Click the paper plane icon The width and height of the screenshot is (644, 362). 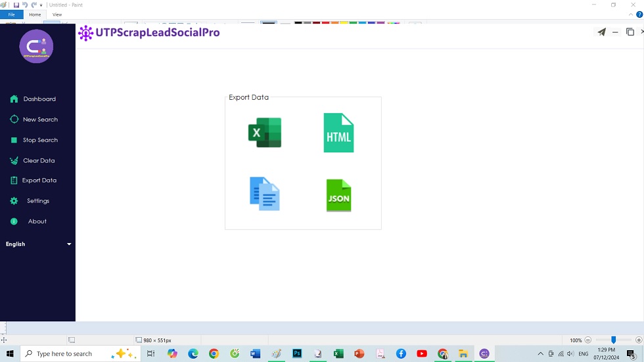pyautogui.click(x=601, y=32)
